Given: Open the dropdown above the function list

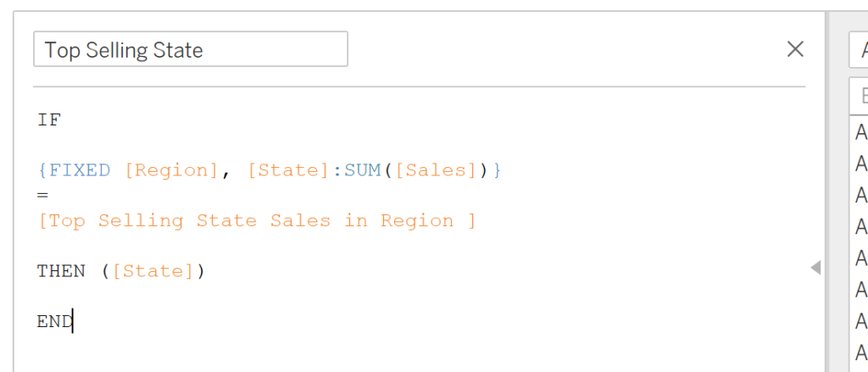Looking at the screenshot, I should coord(860,50).
